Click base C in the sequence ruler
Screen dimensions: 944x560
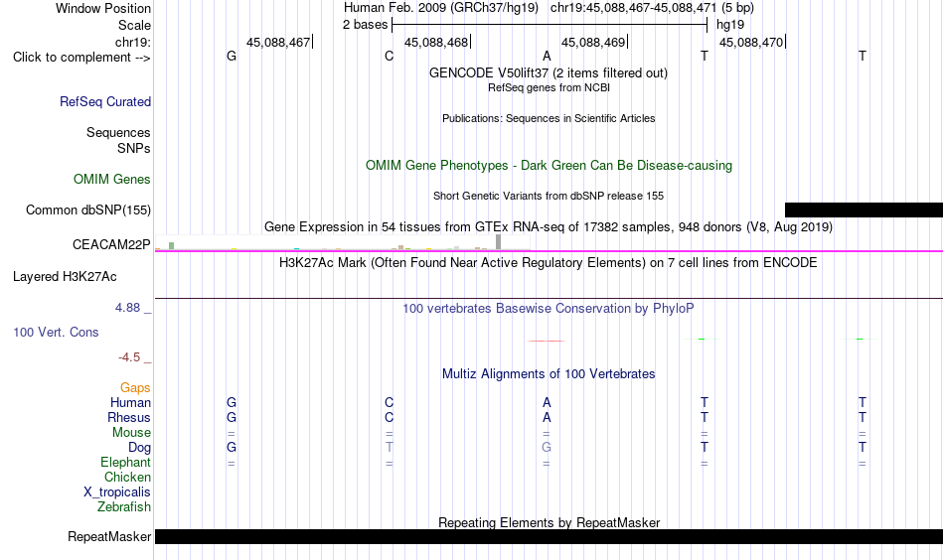point(389,56)
